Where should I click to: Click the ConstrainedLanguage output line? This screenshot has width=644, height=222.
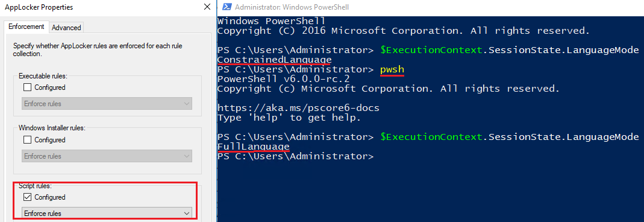click(x=274, y=60)
